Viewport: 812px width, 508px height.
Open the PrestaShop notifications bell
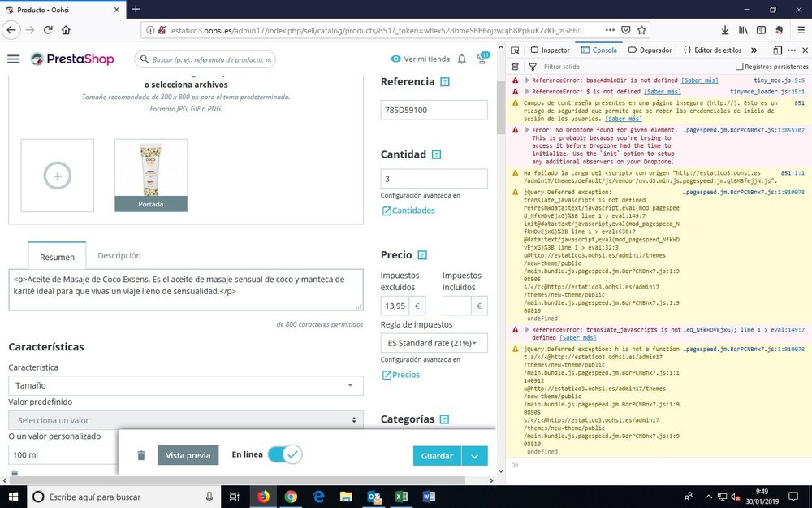click(x=460, y=59)
